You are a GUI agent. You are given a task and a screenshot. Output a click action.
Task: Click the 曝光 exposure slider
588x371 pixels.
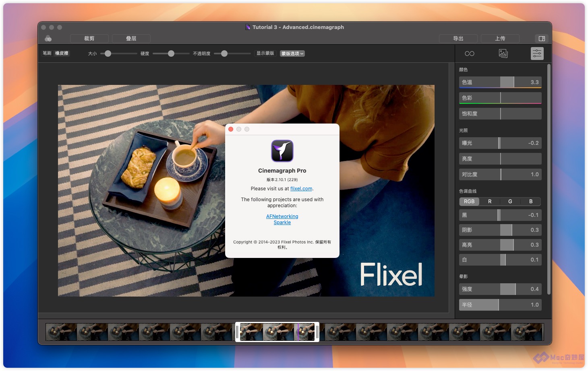[500, 143]
